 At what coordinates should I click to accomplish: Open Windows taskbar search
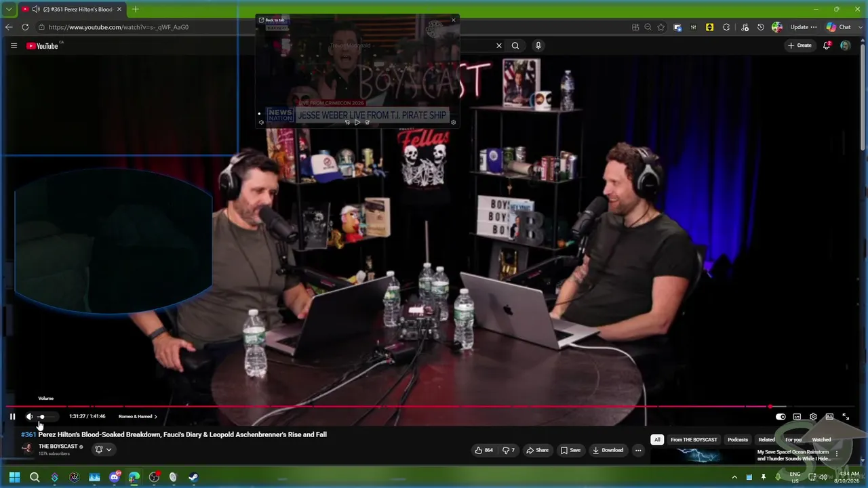(x=35, y=477)
